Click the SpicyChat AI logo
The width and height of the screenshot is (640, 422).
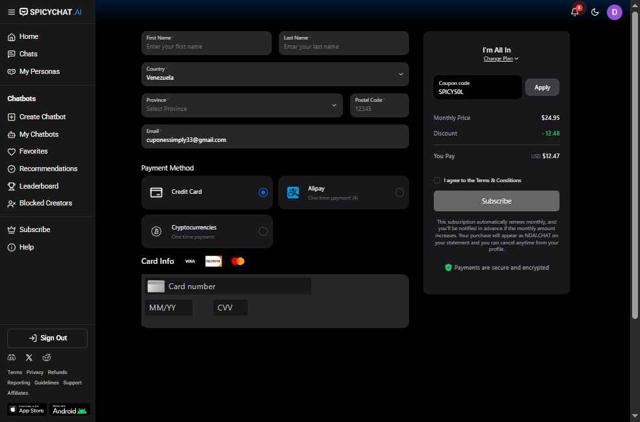pyautogui.click(x=51, y=12)
